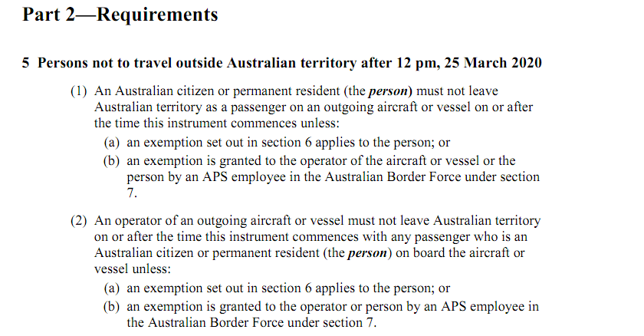Click '(b)' marker under subsection (1)
This screenshot has width=644, height=336.
coord(111,160)
